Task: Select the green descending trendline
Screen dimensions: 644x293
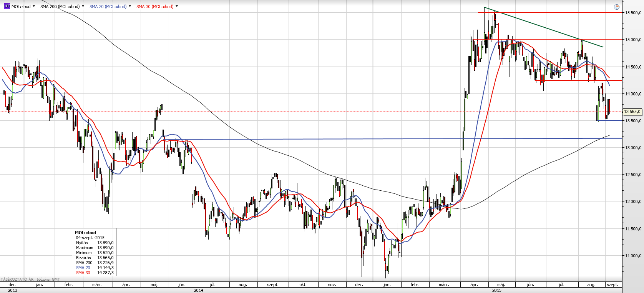Action: click(x=544, y=27)
